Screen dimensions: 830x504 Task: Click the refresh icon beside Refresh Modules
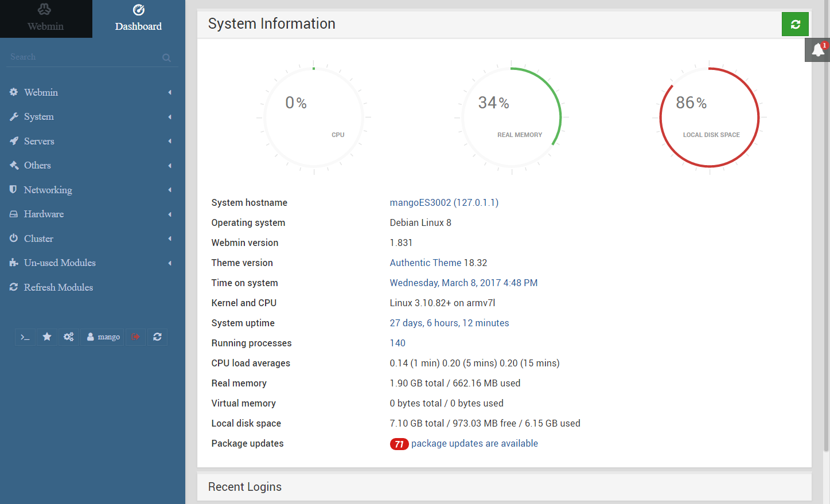(14, 287)
